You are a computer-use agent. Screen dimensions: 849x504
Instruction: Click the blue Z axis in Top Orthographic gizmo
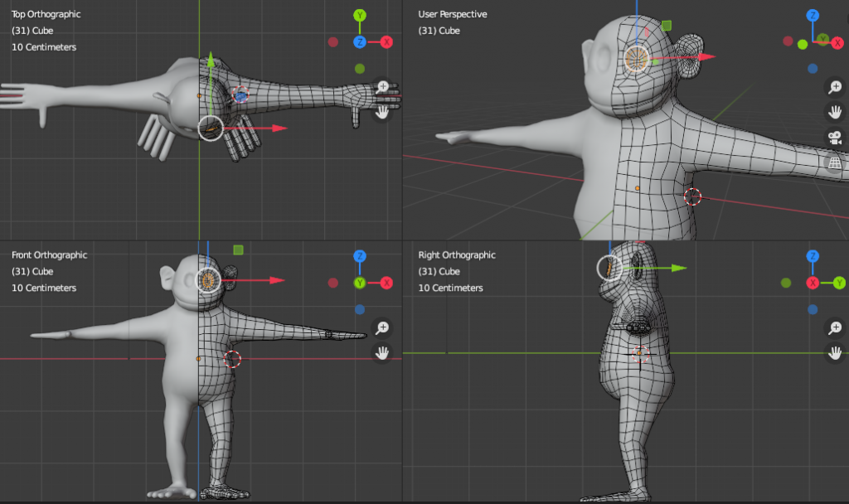pyautogui.click(x=360, y=41)
